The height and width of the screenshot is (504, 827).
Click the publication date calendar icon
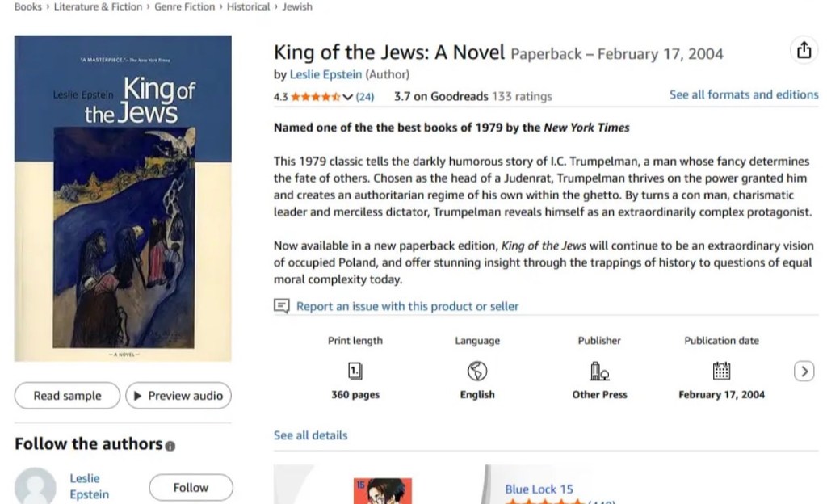pos(721,371)
